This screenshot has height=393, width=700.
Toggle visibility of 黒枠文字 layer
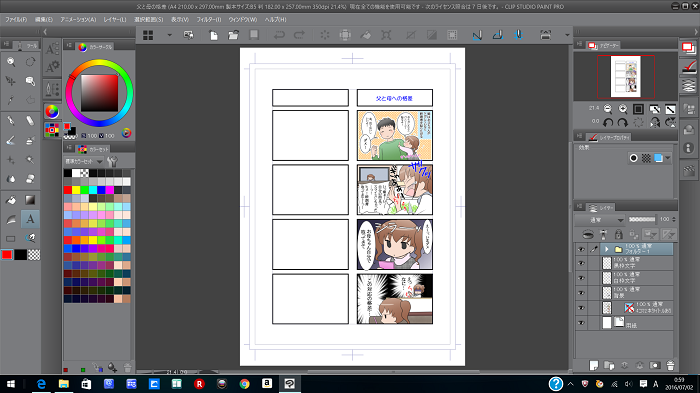click(581, 263)
